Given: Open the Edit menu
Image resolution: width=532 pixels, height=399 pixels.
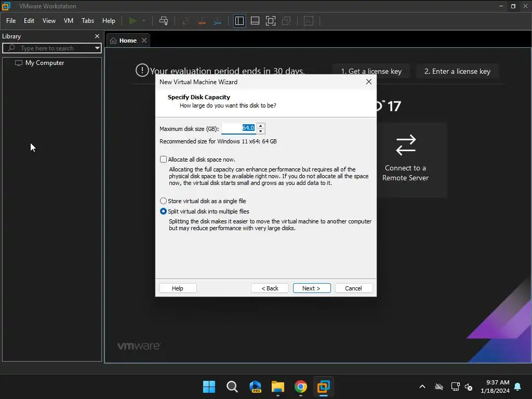Looking at the screenshot, I should coord(29,21).
